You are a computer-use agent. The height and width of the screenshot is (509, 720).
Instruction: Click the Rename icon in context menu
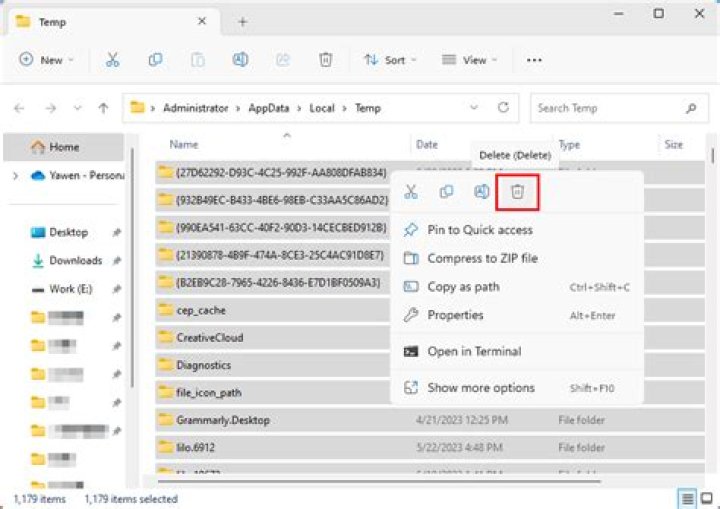tap(482, 191)
